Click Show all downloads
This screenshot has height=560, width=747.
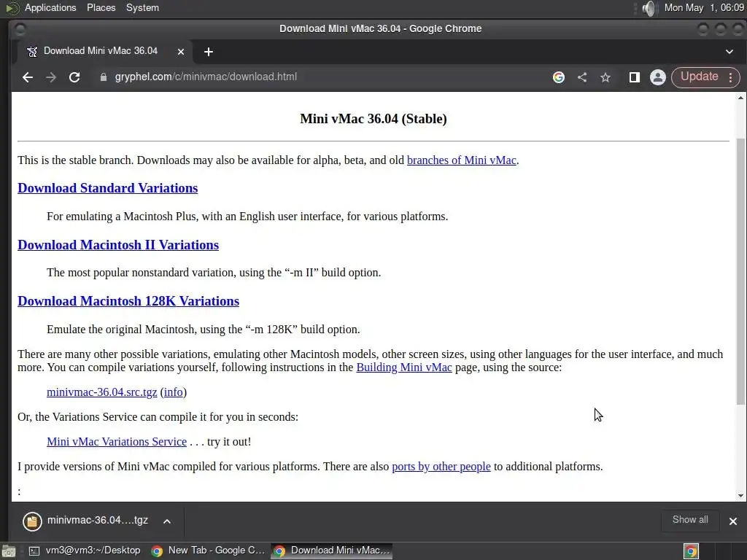690,520
